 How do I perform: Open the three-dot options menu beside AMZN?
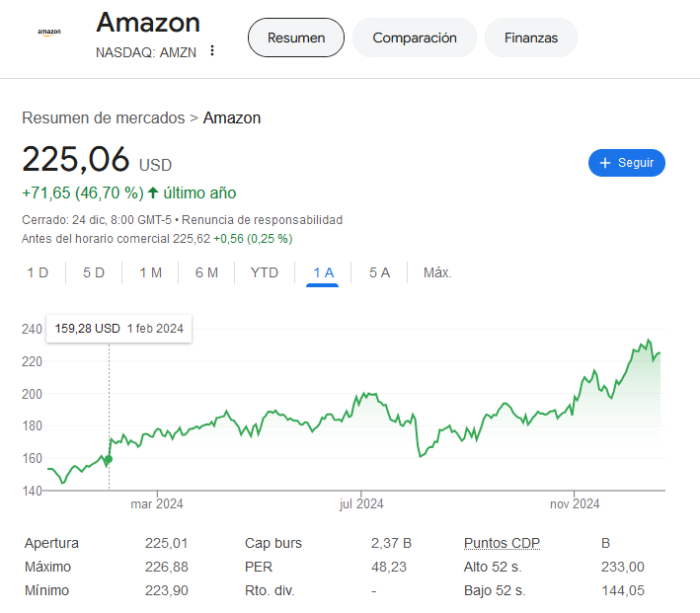212,50
